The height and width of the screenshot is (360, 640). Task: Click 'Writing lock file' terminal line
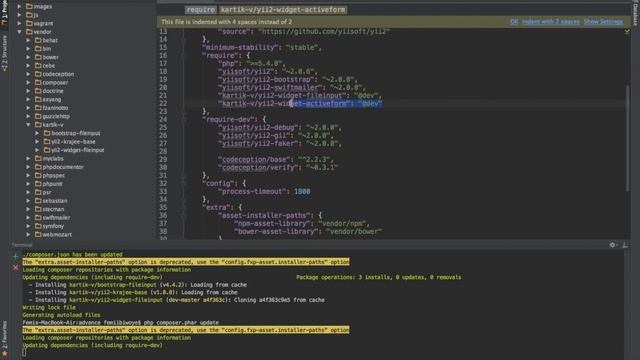(x=49, y=307)
